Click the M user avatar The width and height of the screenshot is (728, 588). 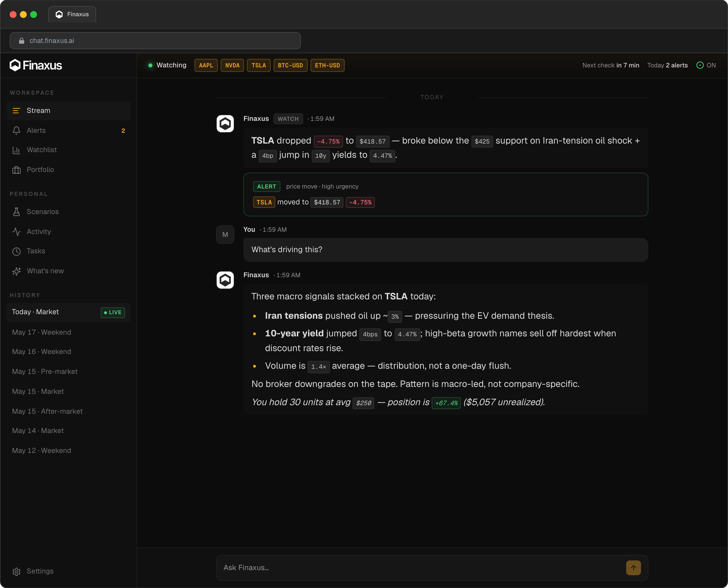coord(225,234)
